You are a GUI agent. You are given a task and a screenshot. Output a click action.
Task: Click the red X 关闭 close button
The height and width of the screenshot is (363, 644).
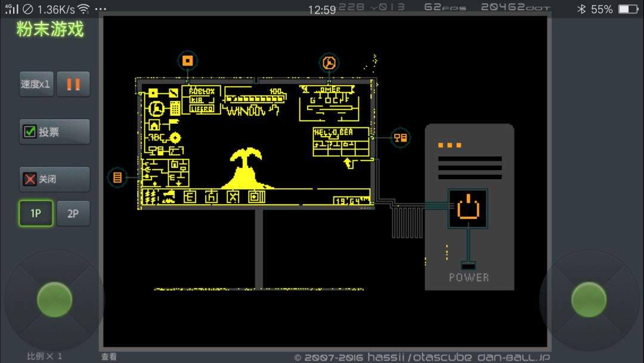55,179
